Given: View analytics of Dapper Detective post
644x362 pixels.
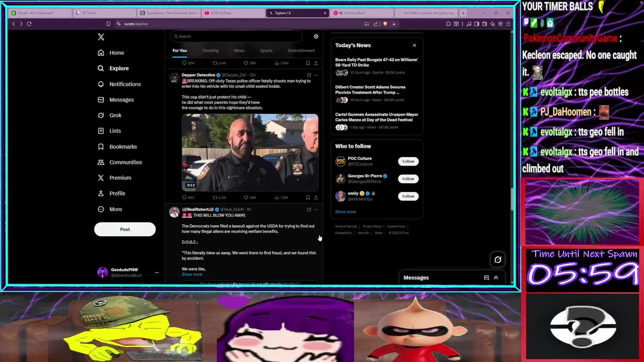Looking at the screenshot, I should click(x=281, y=198).
